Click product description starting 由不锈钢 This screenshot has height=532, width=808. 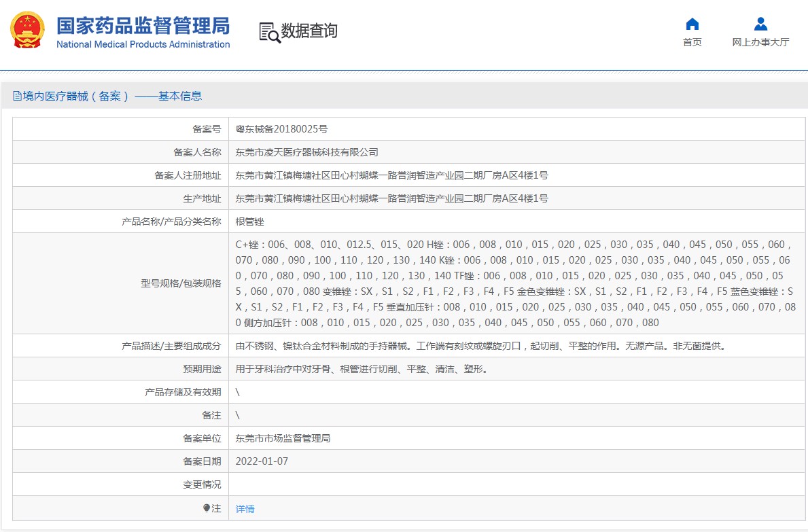click(481, 346)
